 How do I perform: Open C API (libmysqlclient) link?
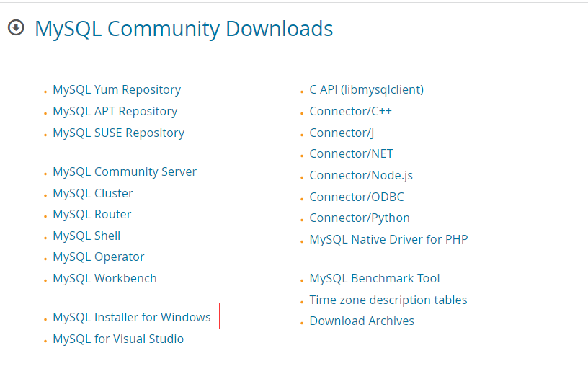click(x=366, y=90)
